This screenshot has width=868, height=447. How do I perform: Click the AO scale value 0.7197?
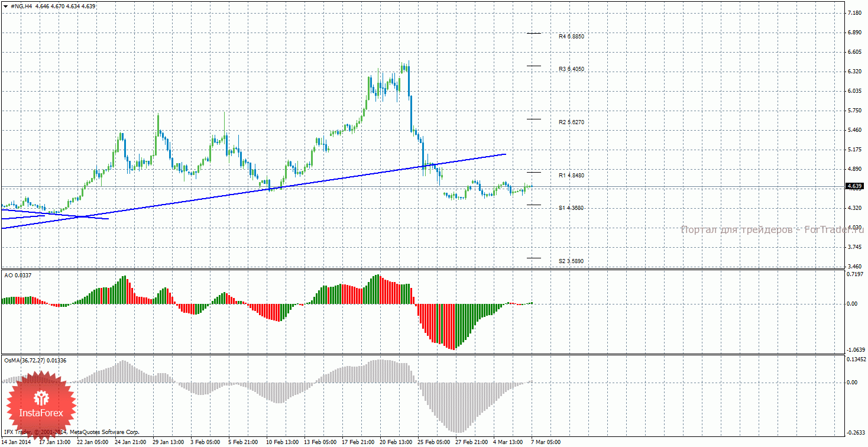[854, 275]
